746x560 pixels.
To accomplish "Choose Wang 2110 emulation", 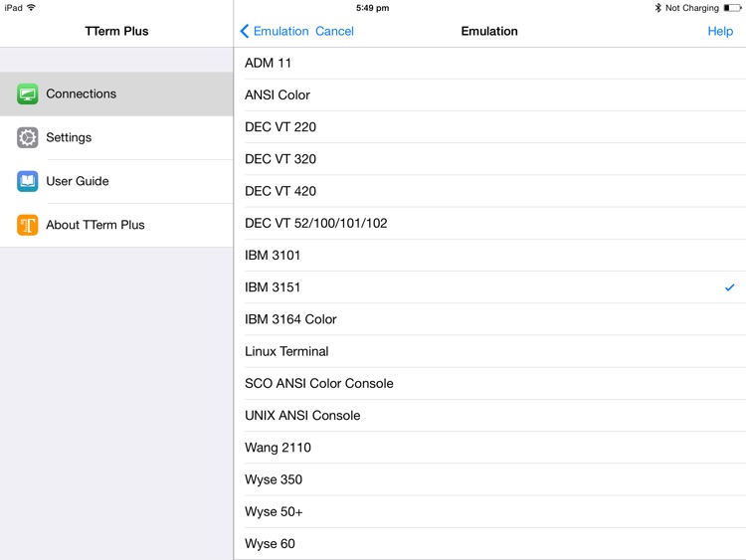I will tap(490, 448).
